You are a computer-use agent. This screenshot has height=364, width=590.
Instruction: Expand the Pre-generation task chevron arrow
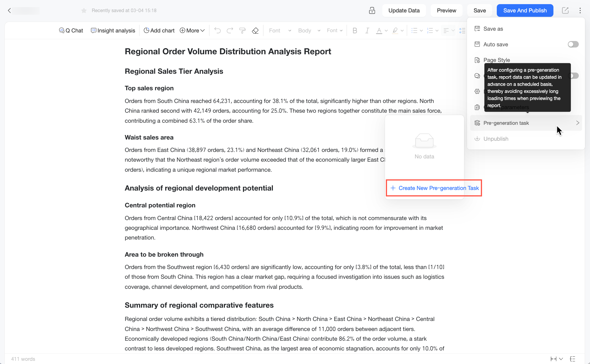tap(578, 123)
